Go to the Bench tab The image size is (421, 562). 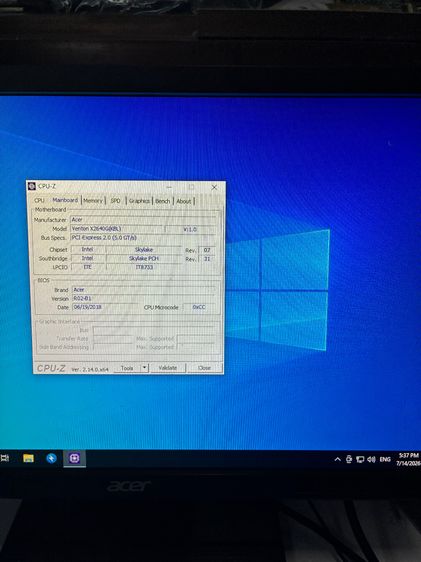(162, 201)
